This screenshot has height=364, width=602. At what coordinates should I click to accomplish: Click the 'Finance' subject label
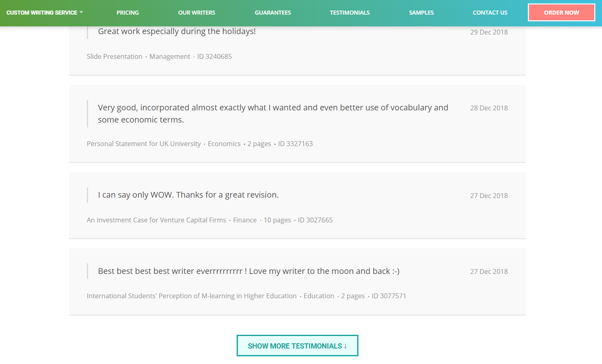click(245, 220)
